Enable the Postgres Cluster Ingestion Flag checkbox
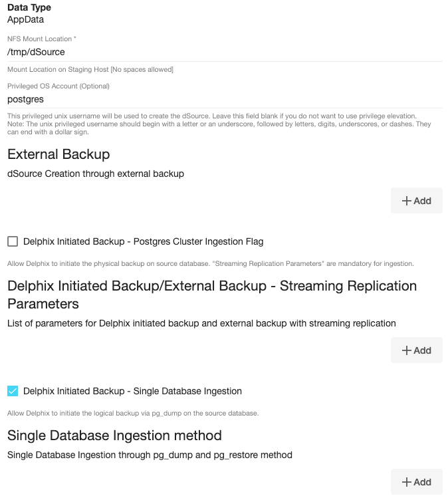 tap(13, 241)
